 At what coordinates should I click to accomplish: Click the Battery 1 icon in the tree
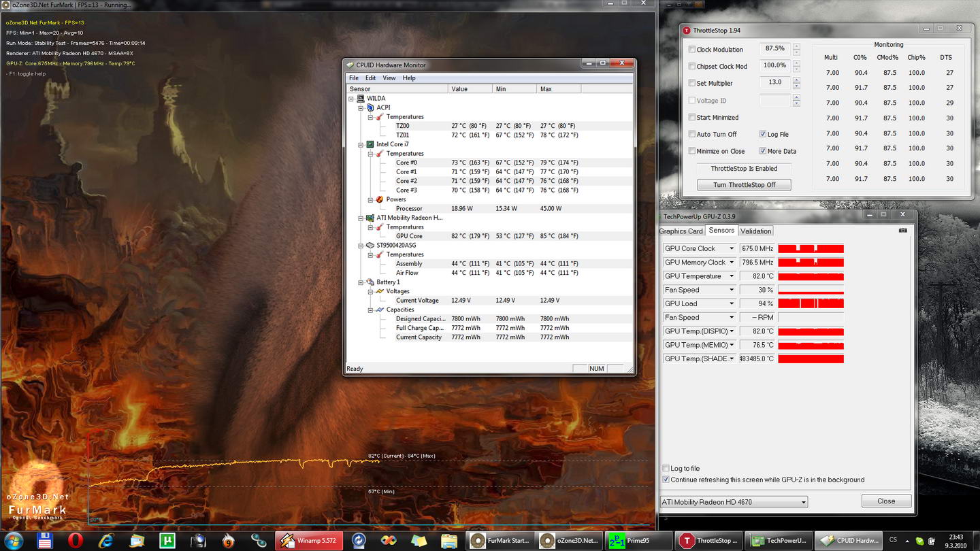(370, 282)
